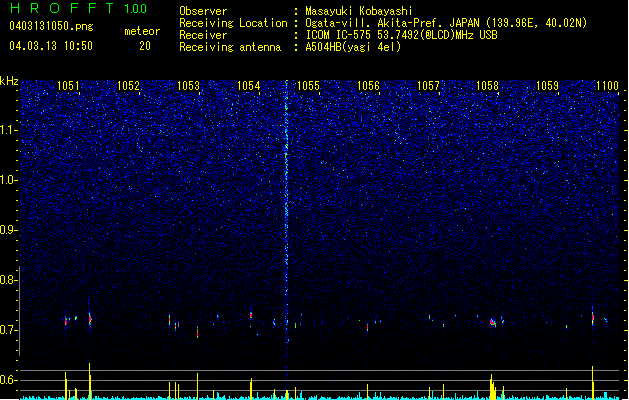
Task: Click the 1054 time marker
Action: 248,86
